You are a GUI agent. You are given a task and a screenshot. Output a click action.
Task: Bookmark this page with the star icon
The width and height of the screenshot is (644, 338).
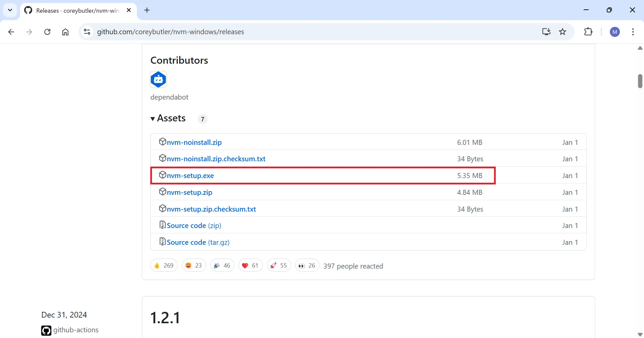point(563,32)
